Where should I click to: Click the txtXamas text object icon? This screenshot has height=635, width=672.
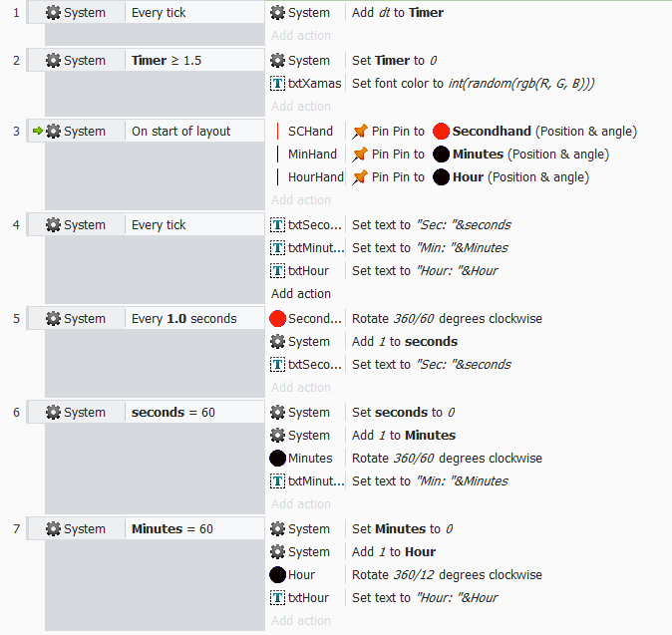coord(278,83)
